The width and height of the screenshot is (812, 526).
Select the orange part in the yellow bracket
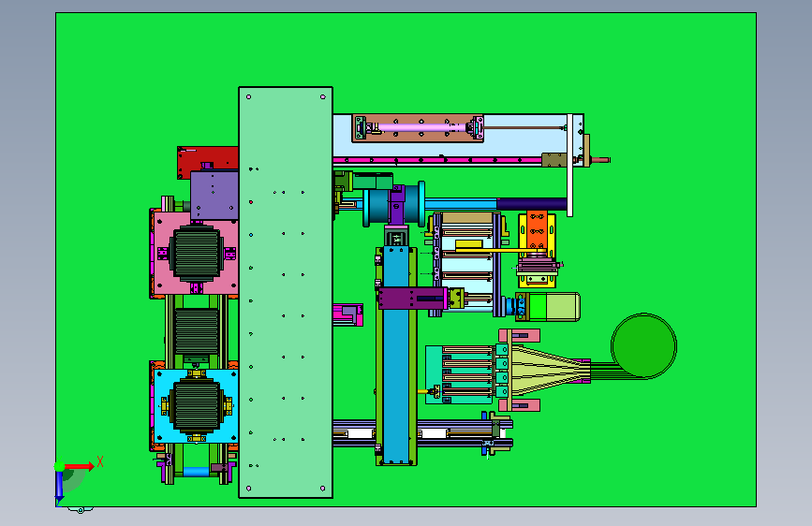coord(537,231)
